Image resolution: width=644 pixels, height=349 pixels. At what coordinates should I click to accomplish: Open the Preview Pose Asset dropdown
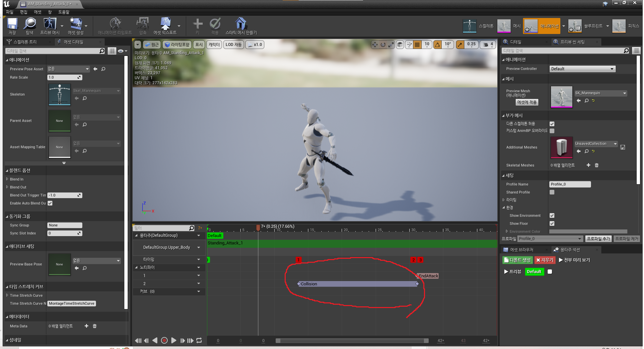point(69,69)
